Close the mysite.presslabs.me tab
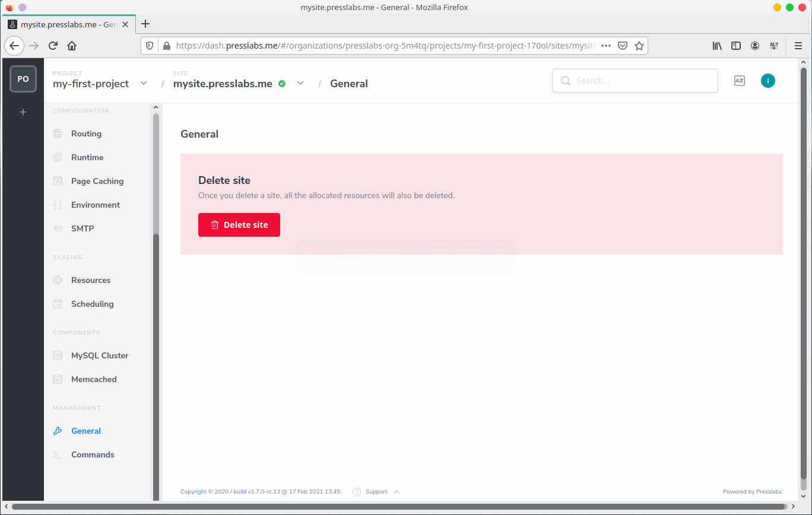Screen dimensions: 812x515 (125, 24)
